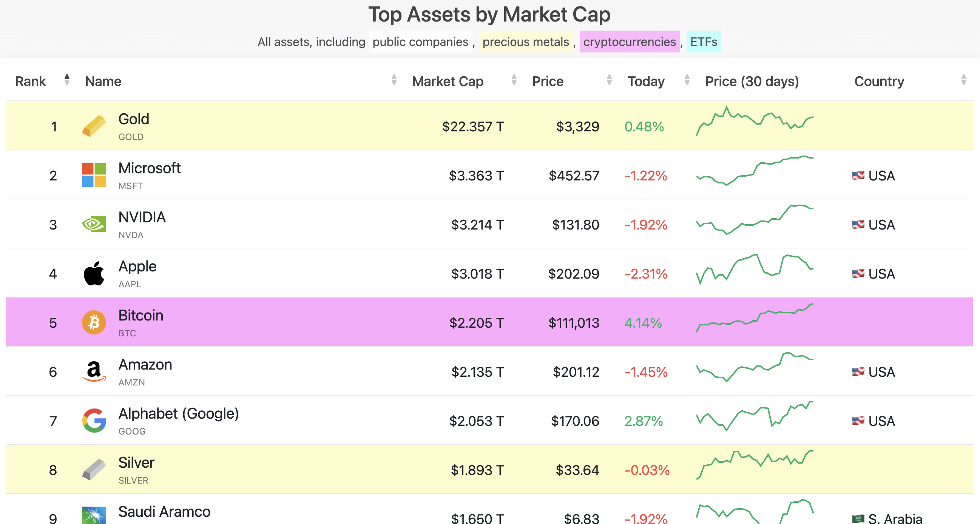Click the Apple logo icon
The height and width of the screenshot is (524, 980).
(94, 273)
